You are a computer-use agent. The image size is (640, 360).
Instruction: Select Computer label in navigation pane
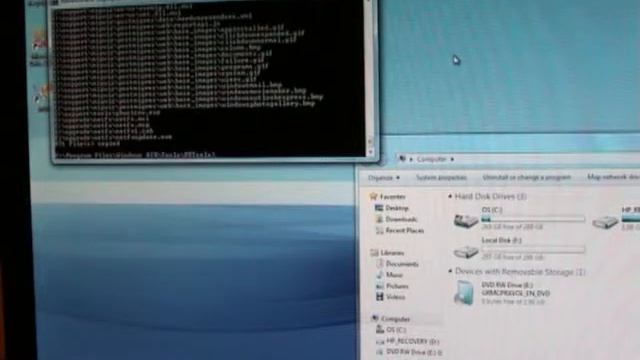(x=396, y=319)
